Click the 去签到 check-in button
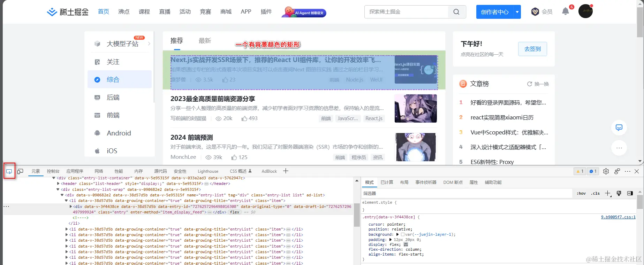644x265 pixels. (532, 49)
